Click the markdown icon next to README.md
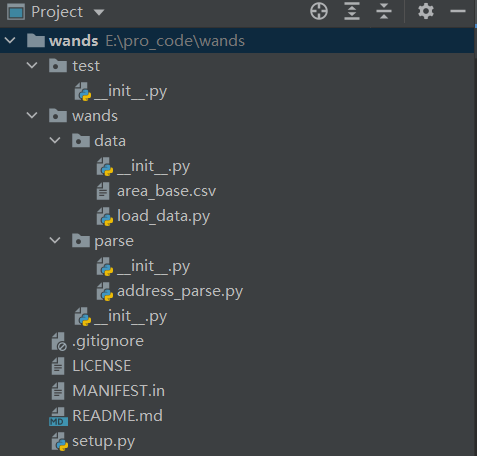This screenshot has width=477, height=456. [58, 416]
